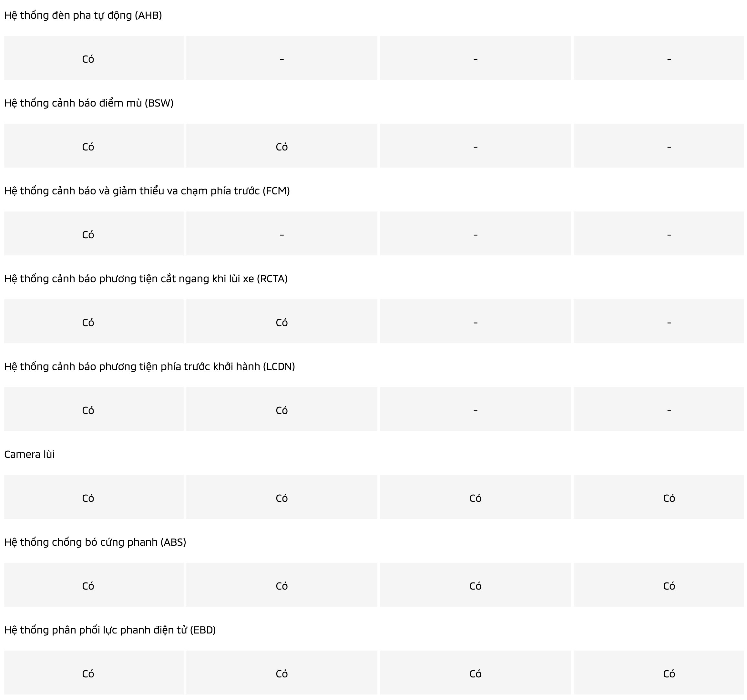Click third variant's dash cell for BSW
Screen dimensions: 747x700
tap(475, 147)
